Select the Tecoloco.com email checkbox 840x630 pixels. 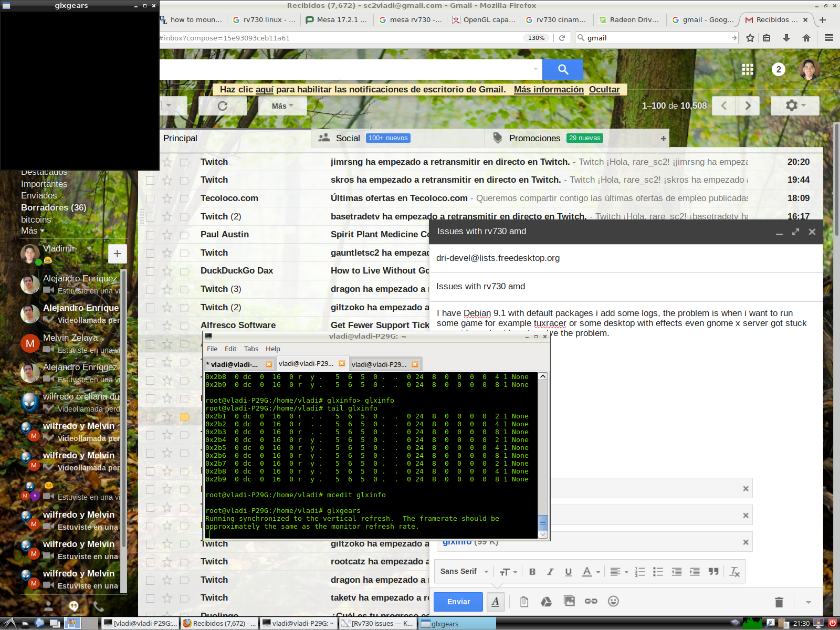point(150,198)
